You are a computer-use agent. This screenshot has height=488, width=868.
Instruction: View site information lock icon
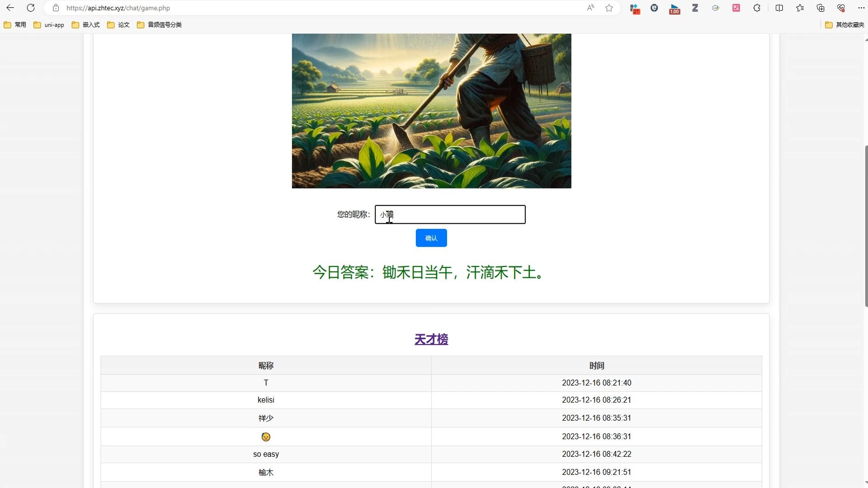pos(56,8)
